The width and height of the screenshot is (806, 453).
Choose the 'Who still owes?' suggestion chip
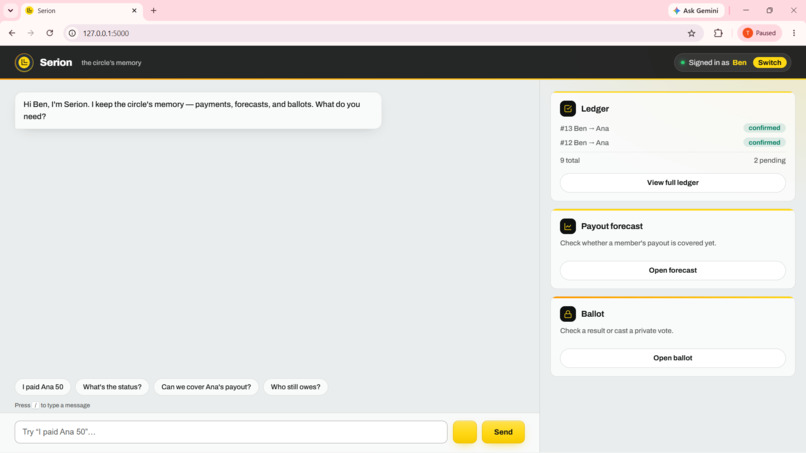295,387
